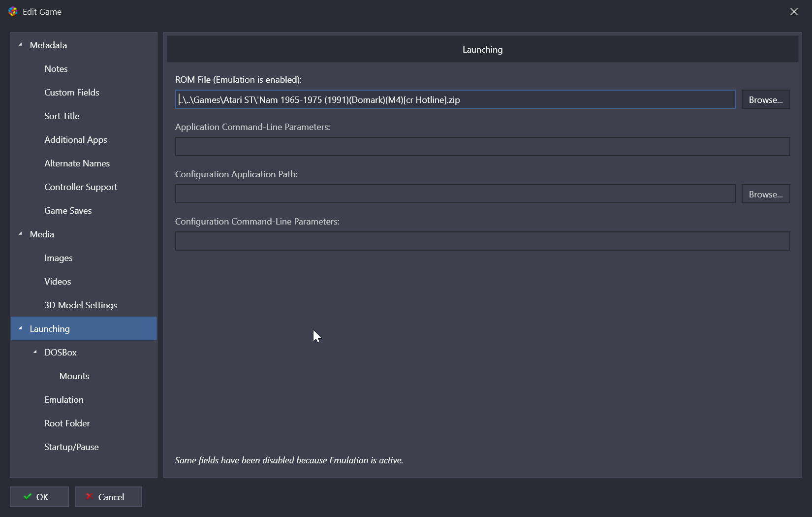
Task: Cancel editing the game
Action: point(108,497)
